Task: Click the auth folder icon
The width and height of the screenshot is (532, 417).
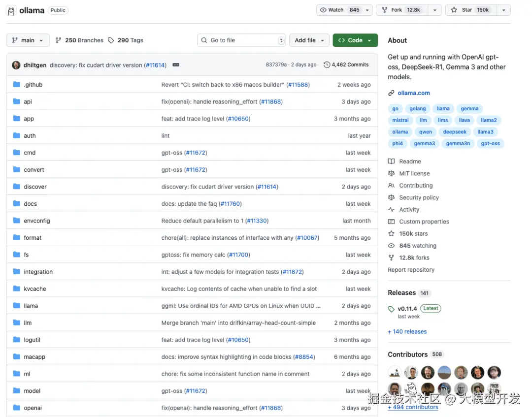Action: (x=16, y=135)
